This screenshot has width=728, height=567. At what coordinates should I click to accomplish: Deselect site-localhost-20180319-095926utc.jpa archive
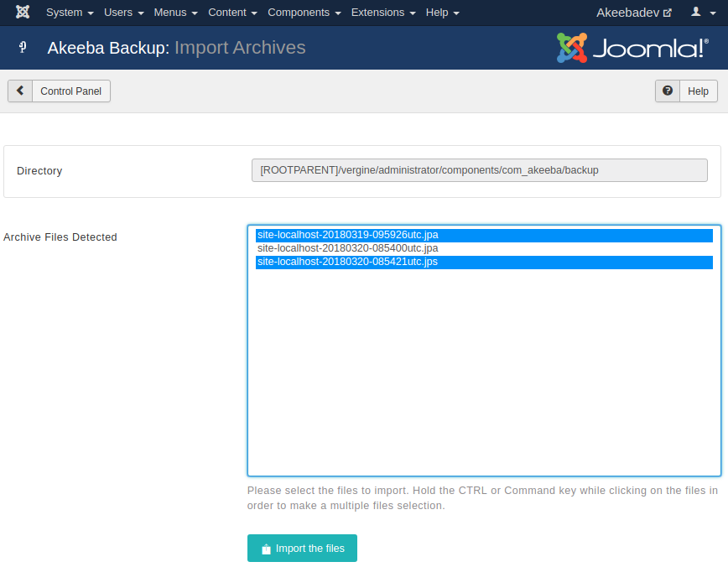[484, 235]
